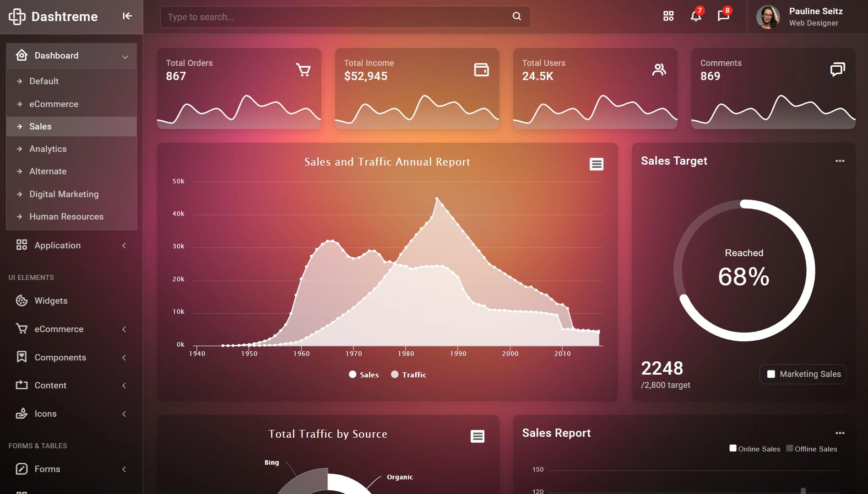Select the Analytics submenu item

(71, 149)
